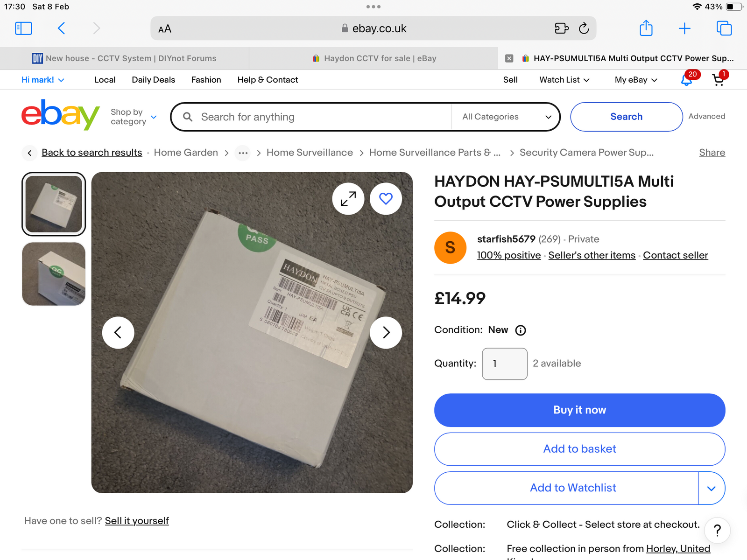747x560 pixels.
Task: Expand the All Categories dropdown
Action: pos(507,117)
